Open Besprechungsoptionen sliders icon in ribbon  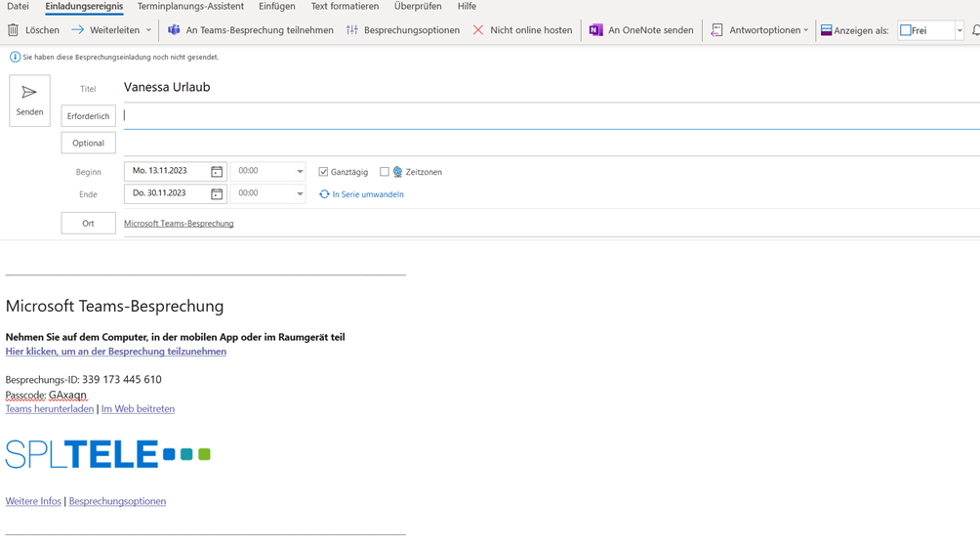[351, 30]
